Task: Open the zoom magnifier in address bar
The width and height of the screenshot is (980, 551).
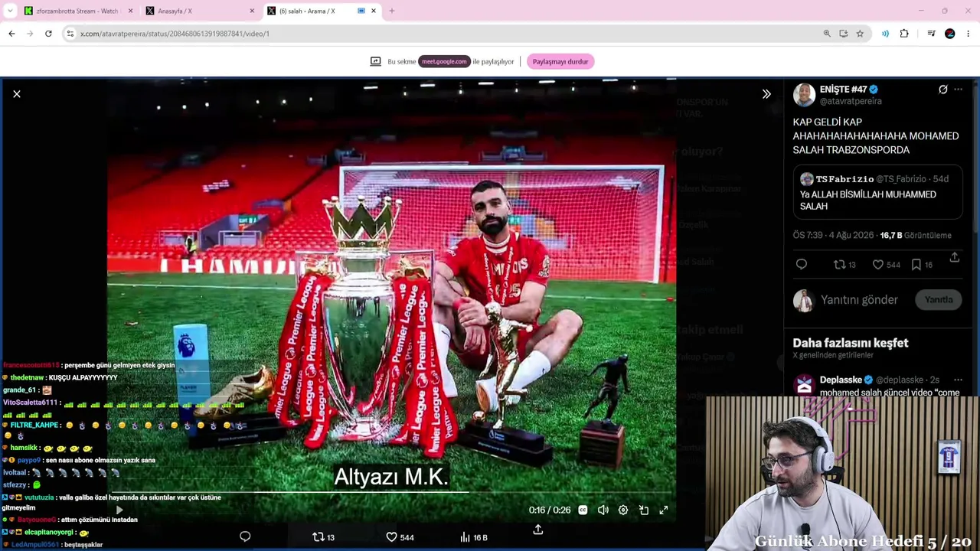Action: tap(827, 34)
